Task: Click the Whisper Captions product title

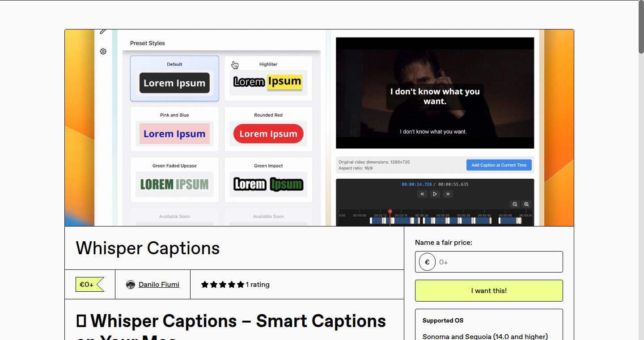Action: [148, 248]
